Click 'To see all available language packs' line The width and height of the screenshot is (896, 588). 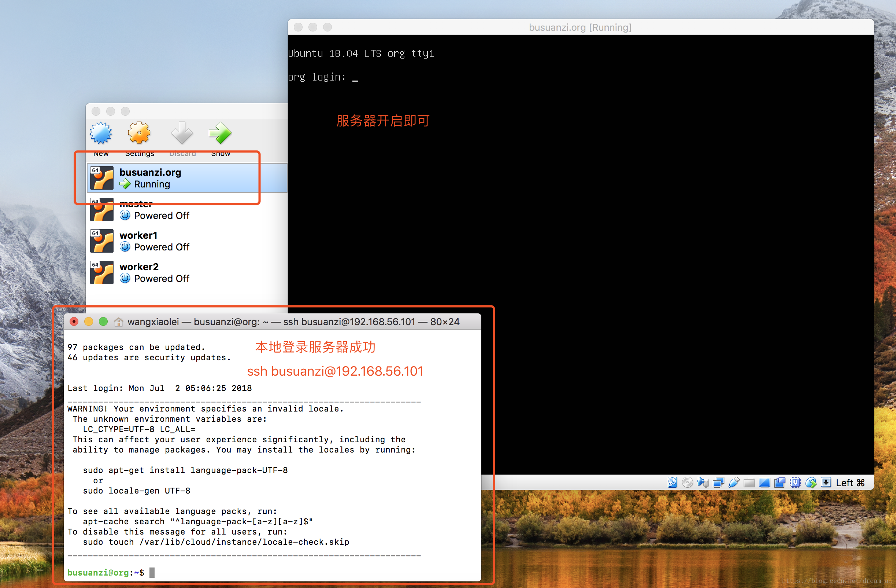pos(173,511)
